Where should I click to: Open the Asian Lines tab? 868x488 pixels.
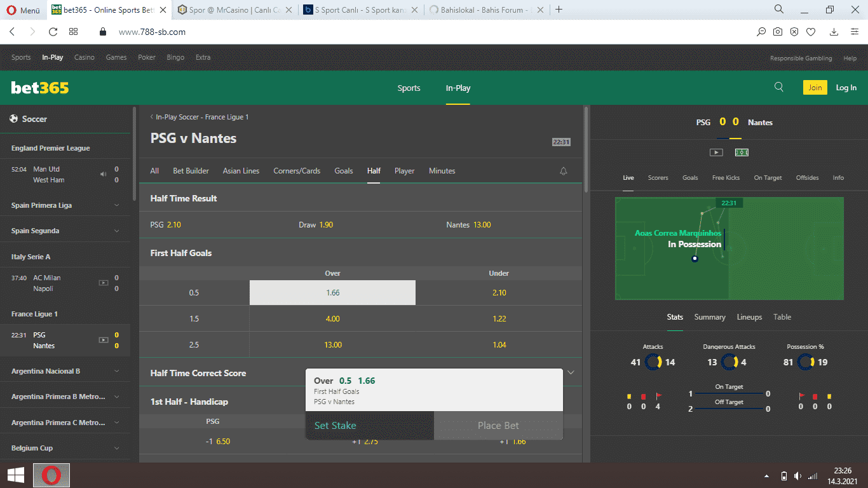pos(241,171)
